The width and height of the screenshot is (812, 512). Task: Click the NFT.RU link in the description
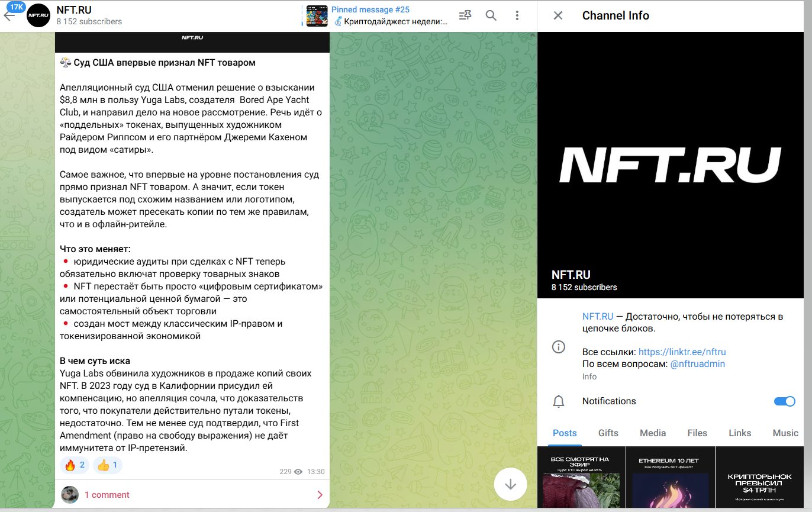tap(598, 317)
